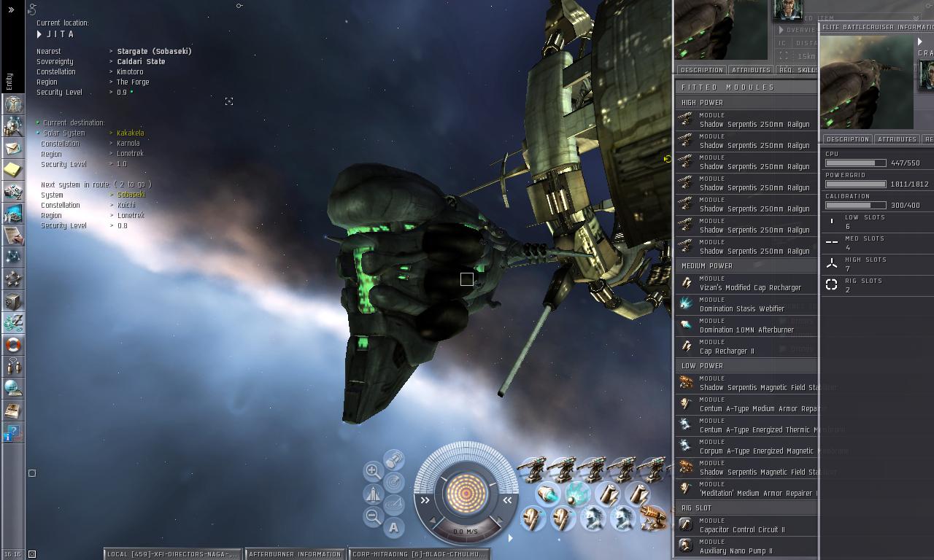934x560 pixels.
Task: Click small triangle below HUD modules
Action: point(510,538)
